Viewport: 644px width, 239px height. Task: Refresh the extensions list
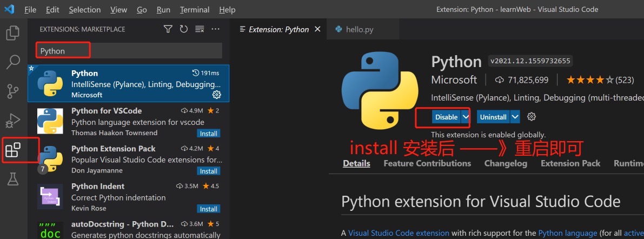[184, 29]
